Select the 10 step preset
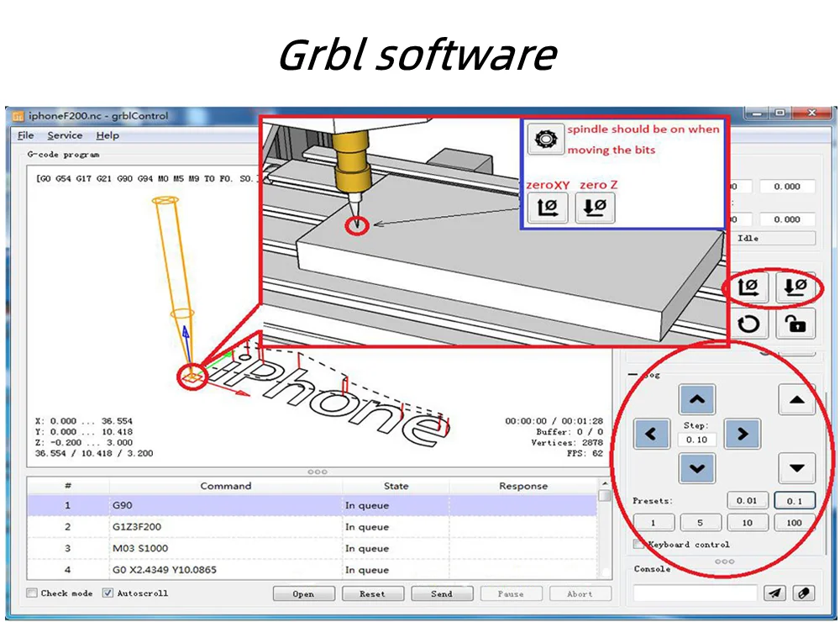The width and height of the screenshot is (840, 622). 748,522
